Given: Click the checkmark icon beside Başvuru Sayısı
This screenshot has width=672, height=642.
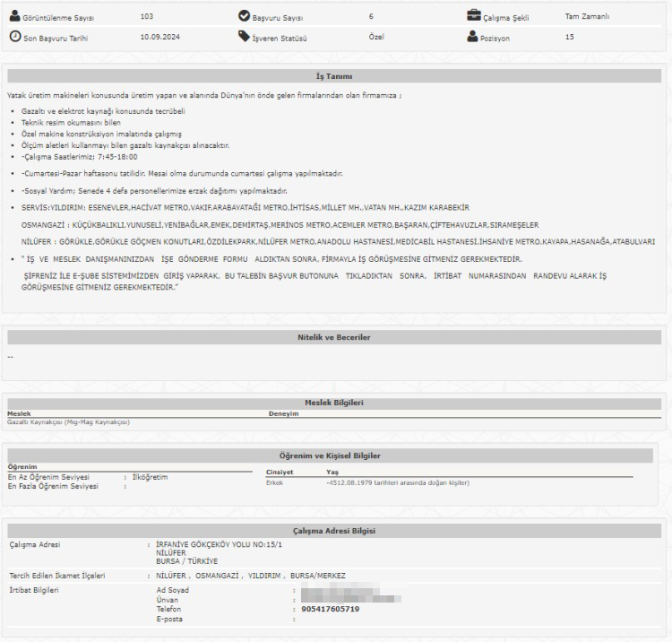Looking at the screenshot, I should [x=245, y=16].
